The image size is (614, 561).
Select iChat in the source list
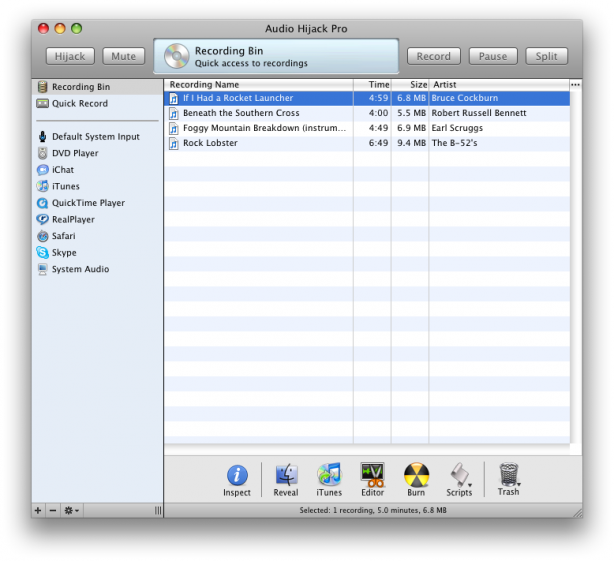point(97,170)
